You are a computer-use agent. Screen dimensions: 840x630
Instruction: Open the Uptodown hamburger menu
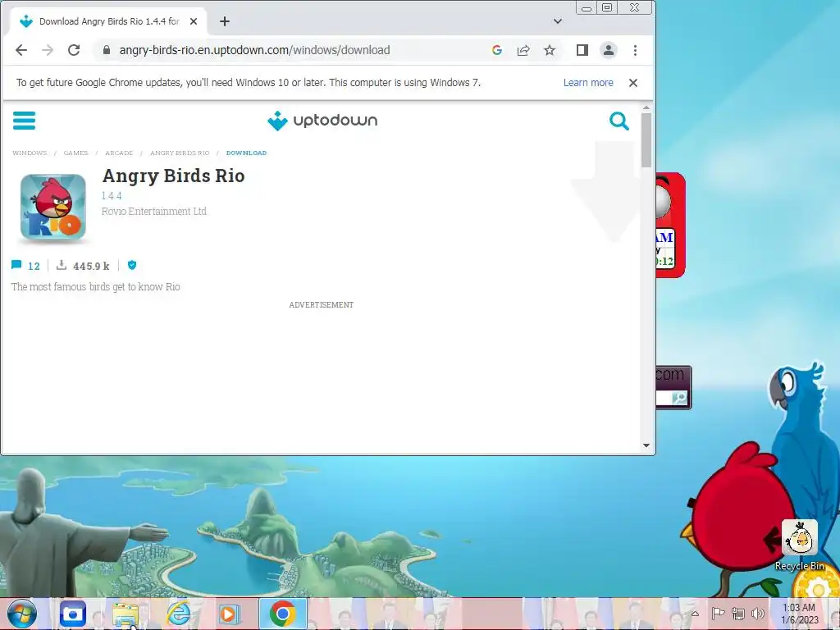pos(24,121)
